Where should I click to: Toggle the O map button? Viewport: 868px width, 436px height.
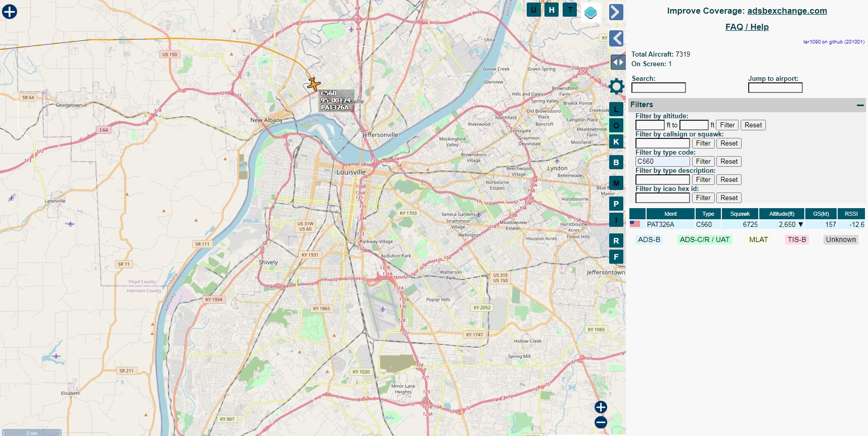click(616, 125)
